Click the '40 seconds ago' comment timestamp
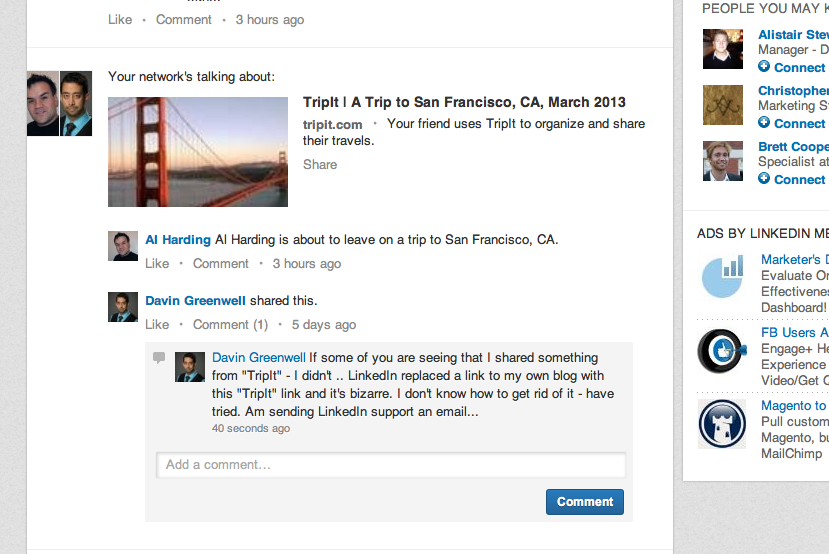 pyautogui.click(x=251, y=428)
